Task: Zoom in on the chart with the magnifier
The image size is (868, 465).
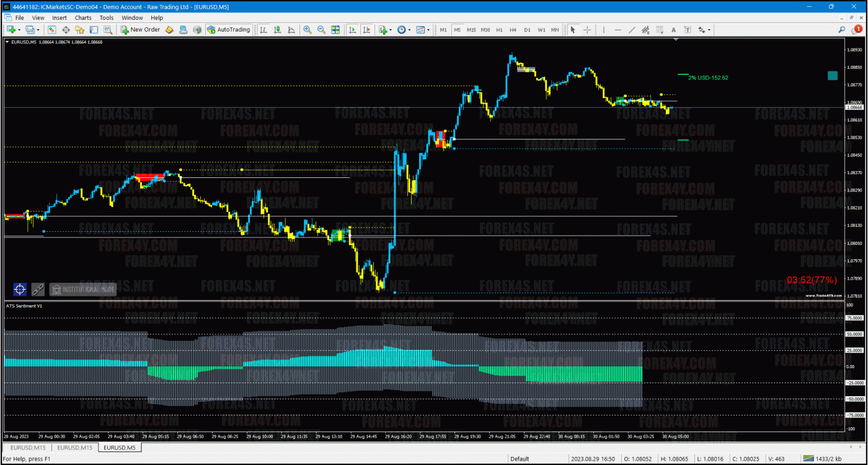Action: (x=308, y=29)
